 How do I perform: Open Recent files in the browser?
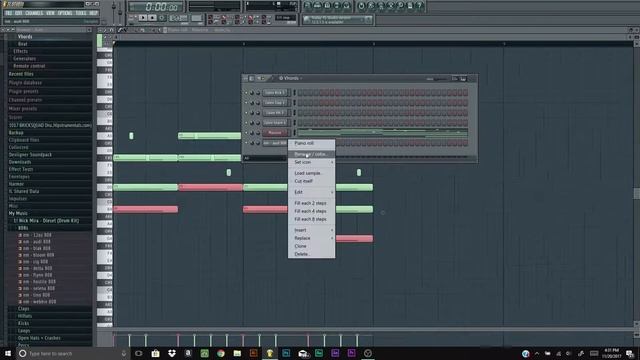[21, 74]
